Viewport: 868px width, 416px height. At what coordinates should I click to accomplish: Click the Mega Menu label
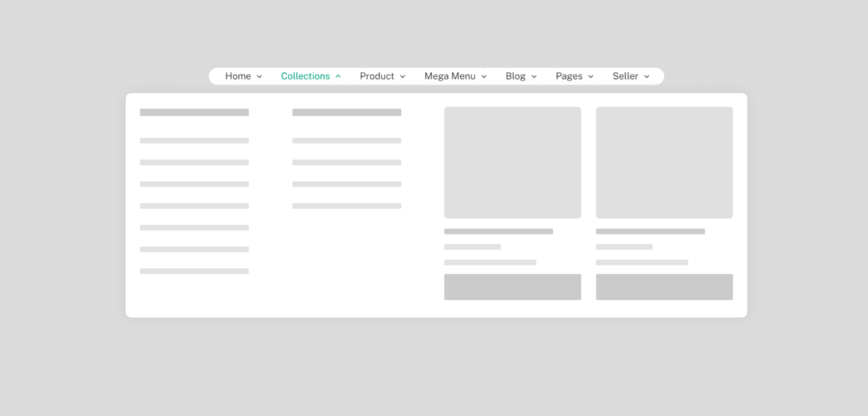point(449,76)
